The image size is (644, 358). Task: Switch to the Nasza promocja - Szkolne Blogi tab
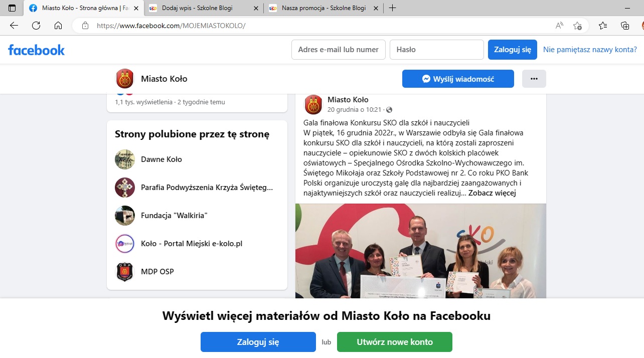coord(324,8)
